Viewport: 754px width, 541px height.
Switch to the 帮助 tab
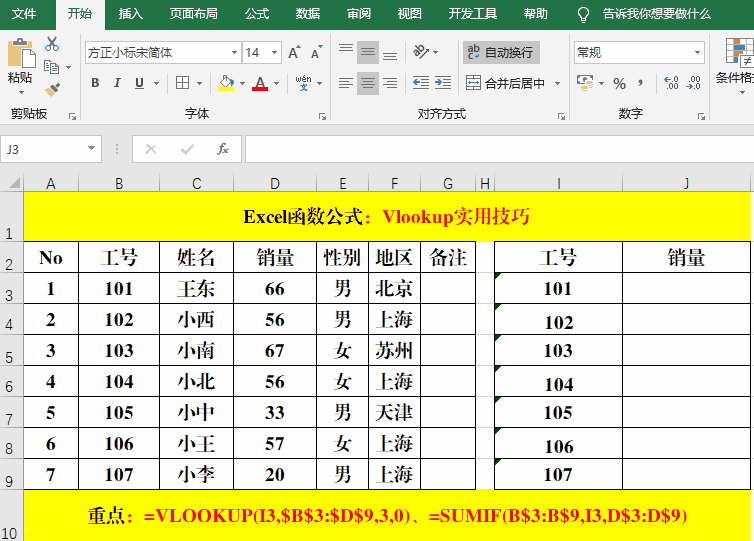tap(536, 14)
